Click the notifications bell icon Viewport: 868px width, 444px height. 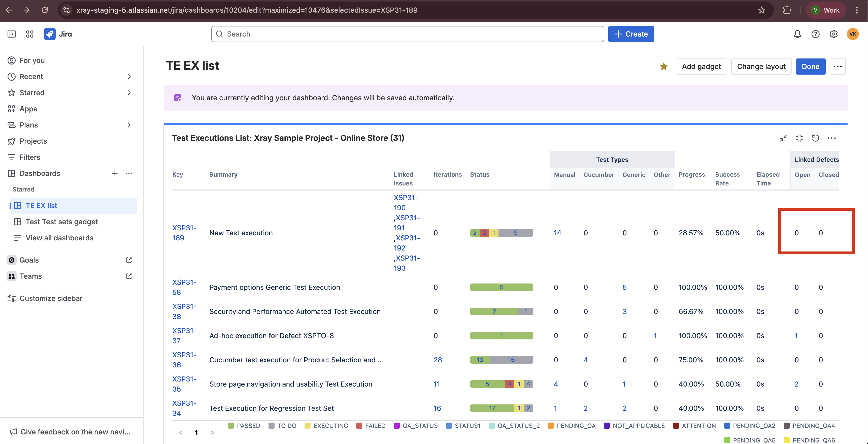[x=797, y=34]
